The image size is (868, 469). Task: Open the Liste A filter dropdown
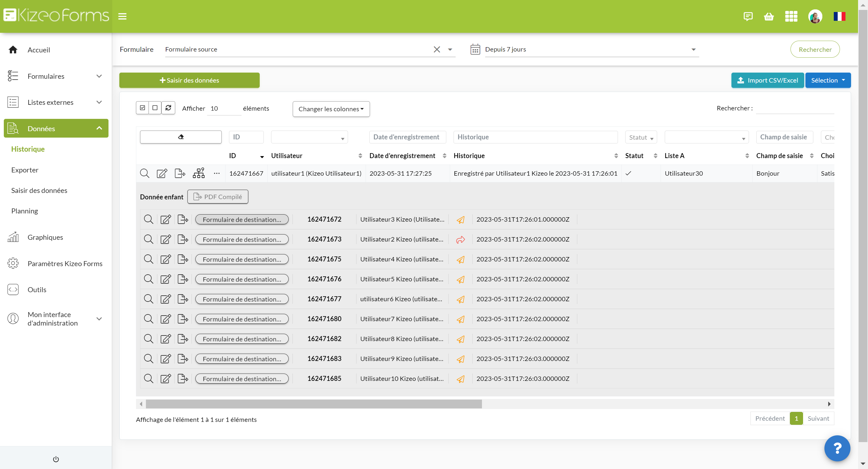pyautogui.click(x=706, y=137)
